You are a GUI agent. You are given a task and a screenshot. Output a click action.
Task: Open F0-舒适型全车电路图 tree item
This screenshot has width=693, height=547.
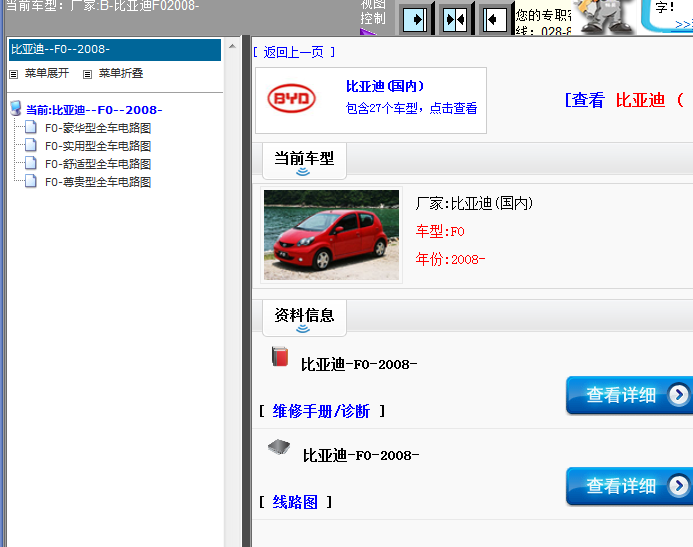98,164
